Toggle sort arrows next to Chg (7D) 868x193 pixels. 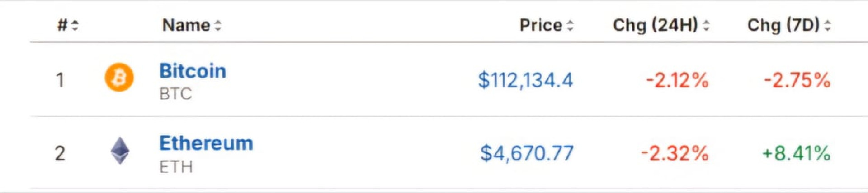pos(827,25)
